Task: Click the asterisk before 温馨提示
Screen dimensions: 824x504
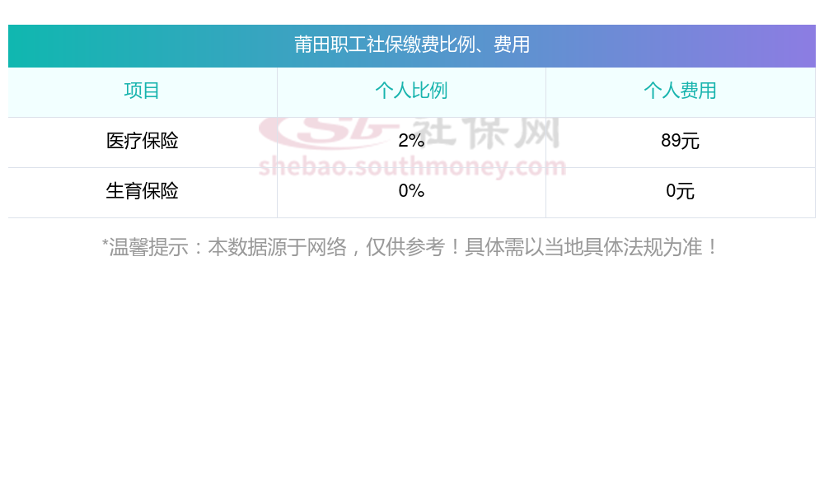Action: pos(105,245)
